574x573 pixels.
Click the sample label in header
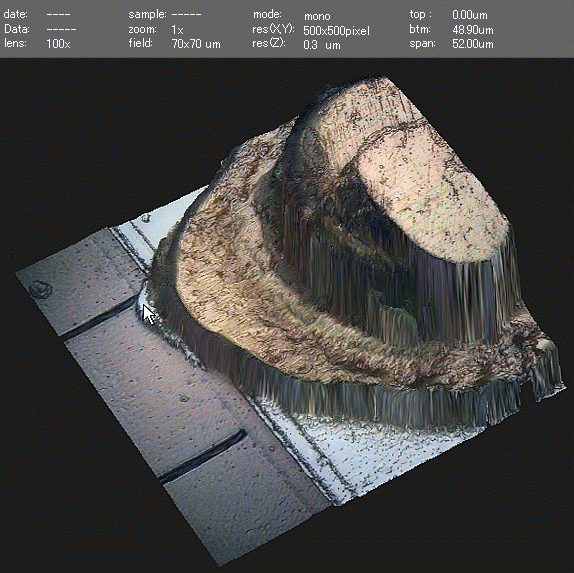148,15
